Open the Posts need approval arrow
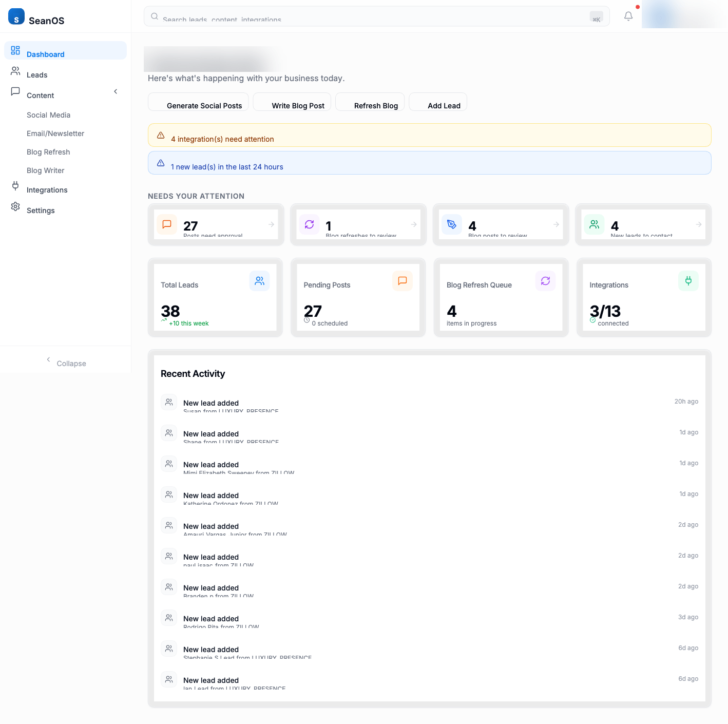The image size is (728, 724). [x=271, y=224]
